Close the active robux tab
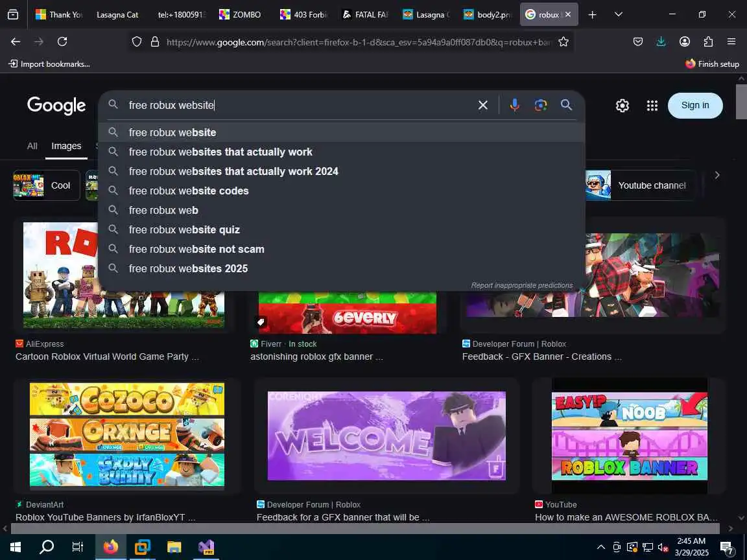Screen dimensions: 747x560 point(568,15)
